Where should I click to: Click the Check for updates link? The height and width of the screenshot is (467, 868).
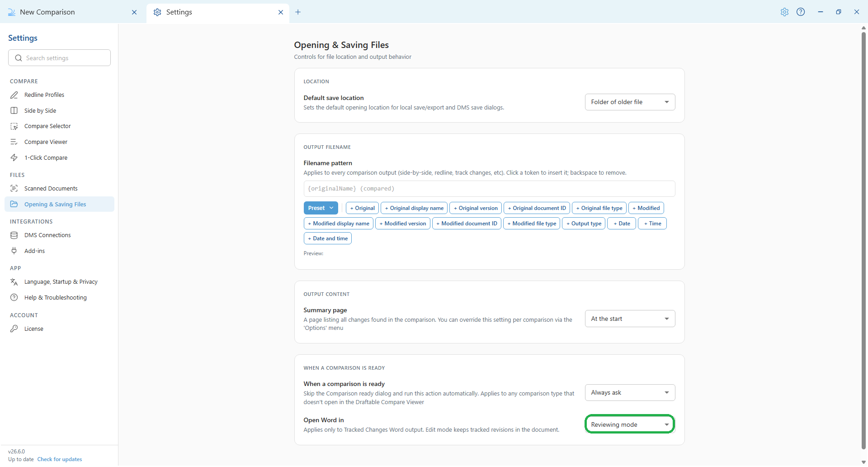click(x=60, y=460)
